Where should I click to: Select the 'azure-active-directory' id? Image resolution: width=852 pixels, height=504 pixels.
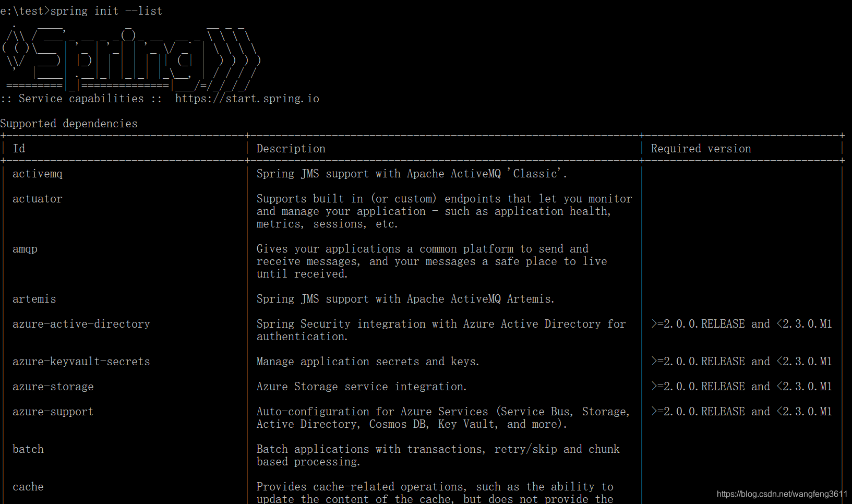point(81,324)
